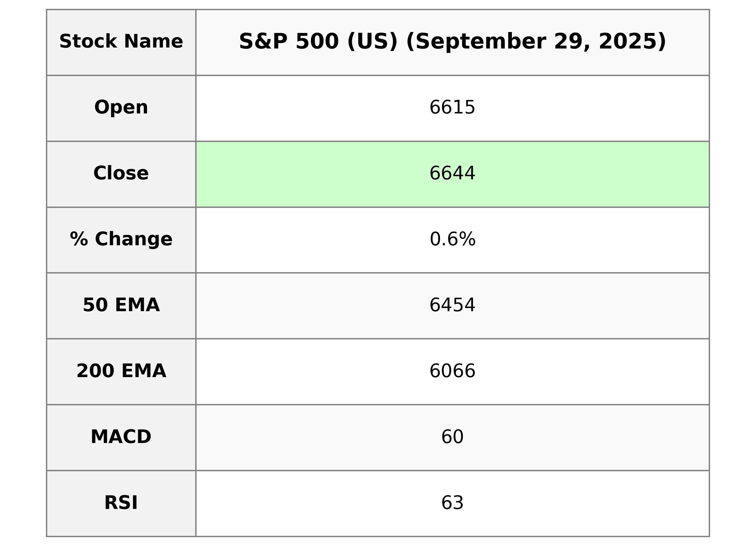Select the 50 EMA row label

121,305
